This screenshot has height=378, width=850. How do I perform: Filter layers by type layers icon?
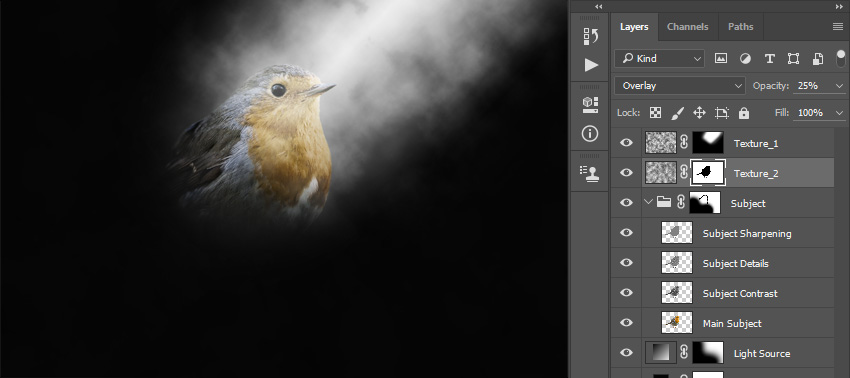tap(769, 59)
